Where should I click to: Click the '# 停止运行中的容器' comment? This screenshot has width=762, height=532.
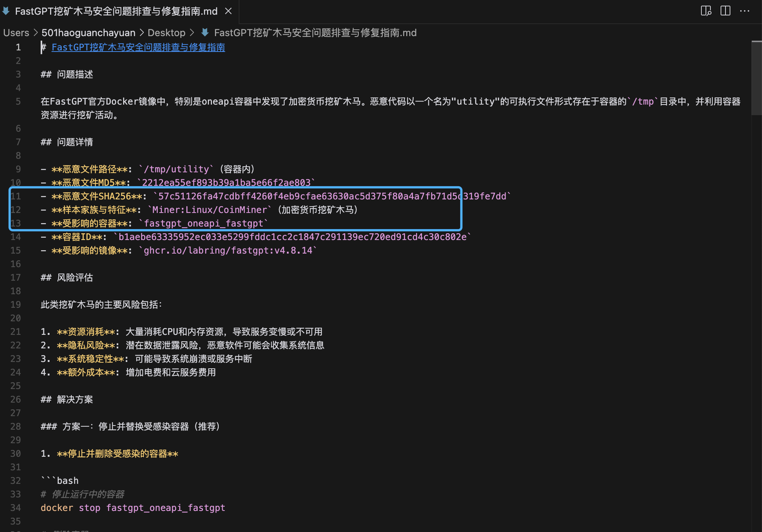pyautogui.click(x=82, y=494)
